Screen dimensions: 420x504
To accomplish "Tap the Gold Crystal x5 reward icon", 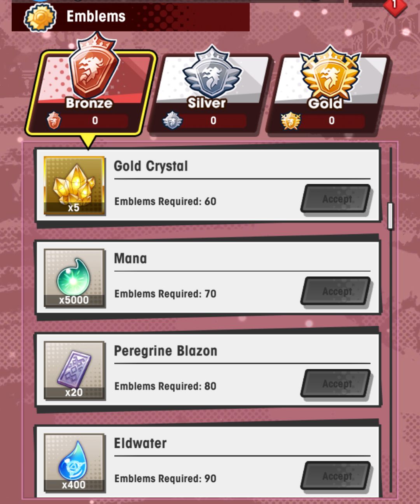I will [74, 186].
